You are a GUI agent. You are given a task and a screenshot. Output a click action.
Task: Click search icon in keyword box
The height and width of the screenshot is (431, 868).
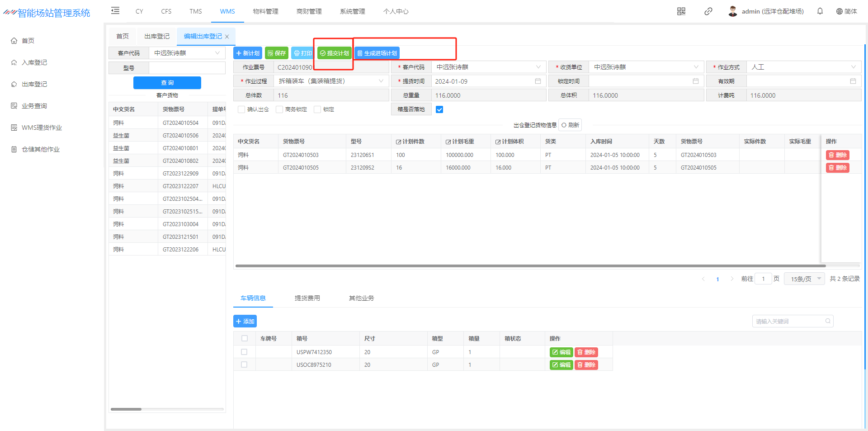coord(828,321)
